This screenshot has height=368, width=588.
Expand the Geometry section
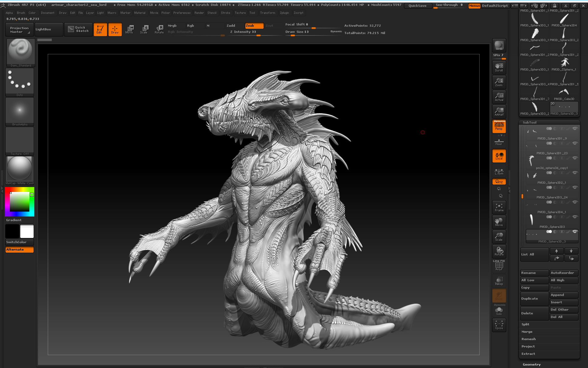pos(531,364)
